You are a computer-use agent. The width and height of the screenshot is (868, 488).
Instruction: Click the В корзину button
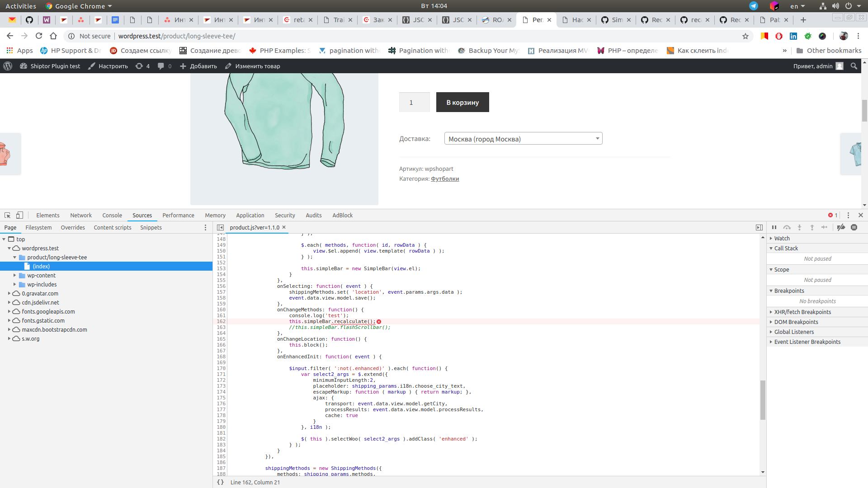(x=462, y=102)
